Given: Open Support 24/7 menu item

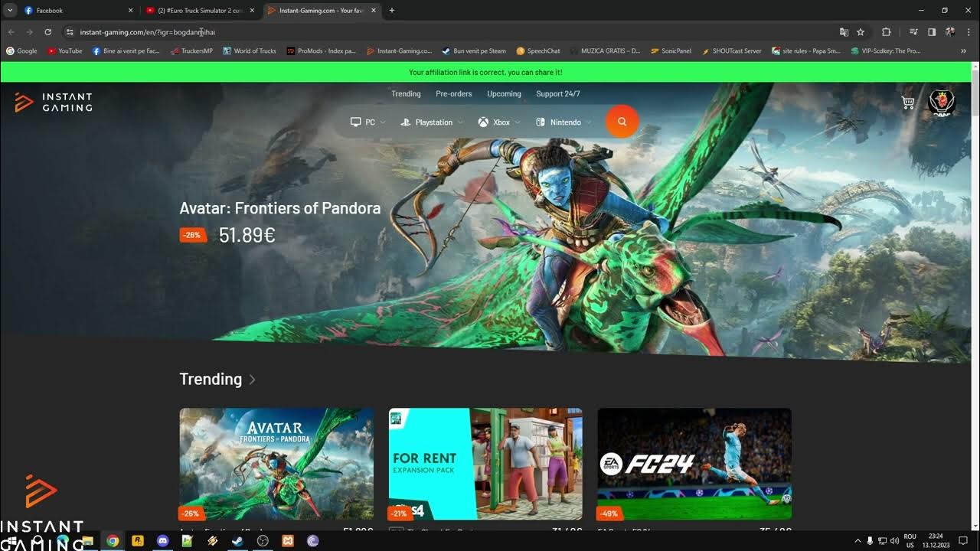Looking at the screenshot, I should tap(558, 94).
